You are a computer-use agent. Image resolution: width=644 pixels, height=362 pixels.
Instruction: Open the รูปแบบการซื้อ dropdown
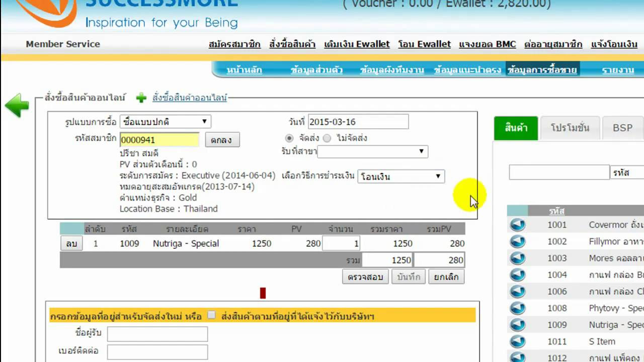click(x=166, y=122)
